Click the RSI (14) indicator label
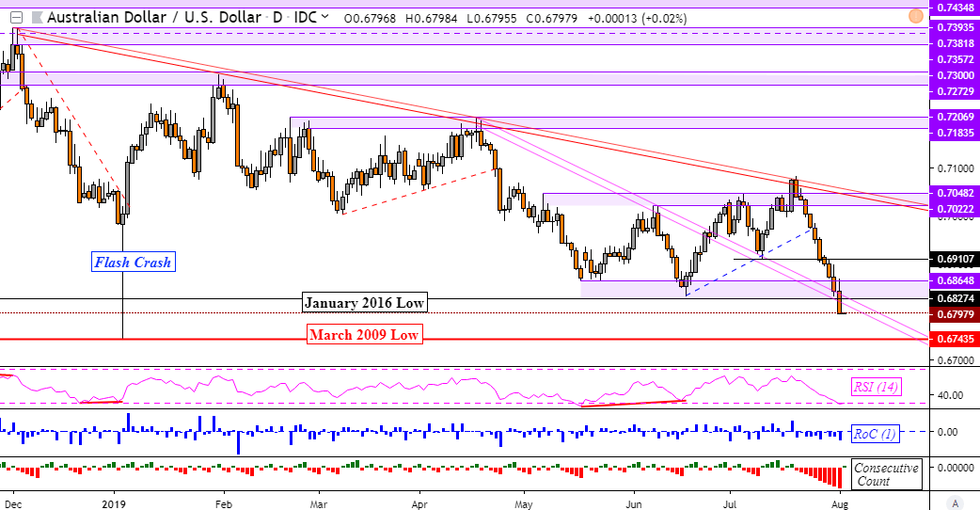This screenshot has width=980, height=510. pyautogui.click(x=876, y=387)
